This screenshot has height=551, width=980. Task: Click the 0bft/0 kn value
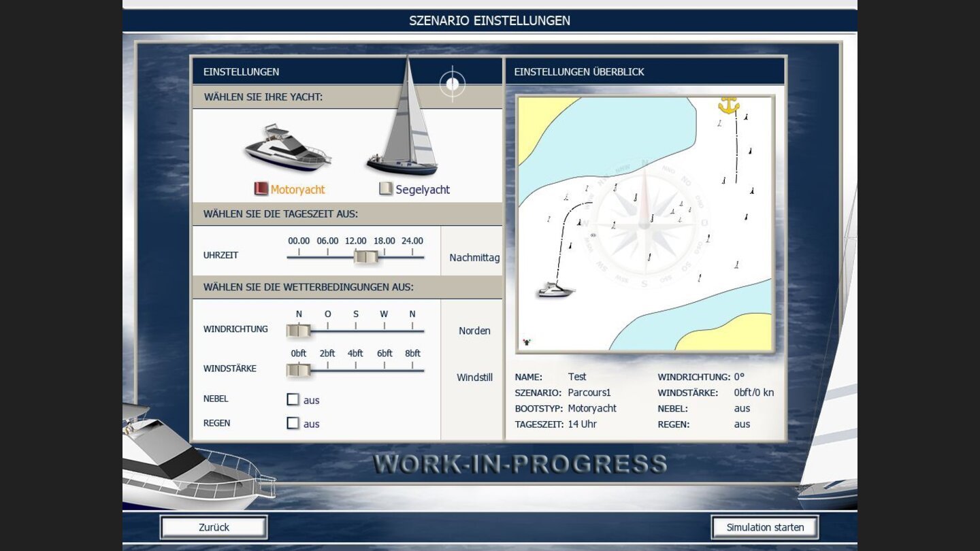754,393
